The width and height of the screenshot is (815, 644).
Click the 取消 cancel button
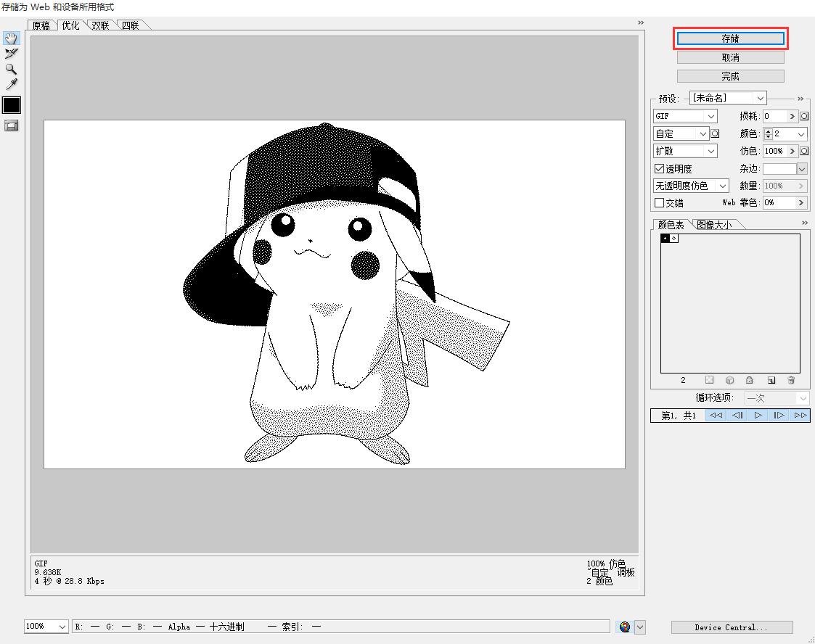[x=730, y=57]
